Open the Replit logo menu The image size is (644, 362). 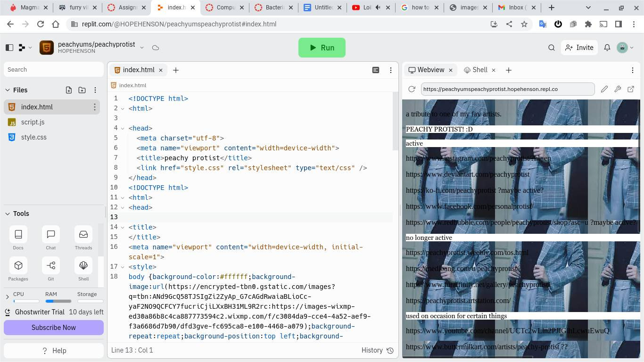coord(25,48)
